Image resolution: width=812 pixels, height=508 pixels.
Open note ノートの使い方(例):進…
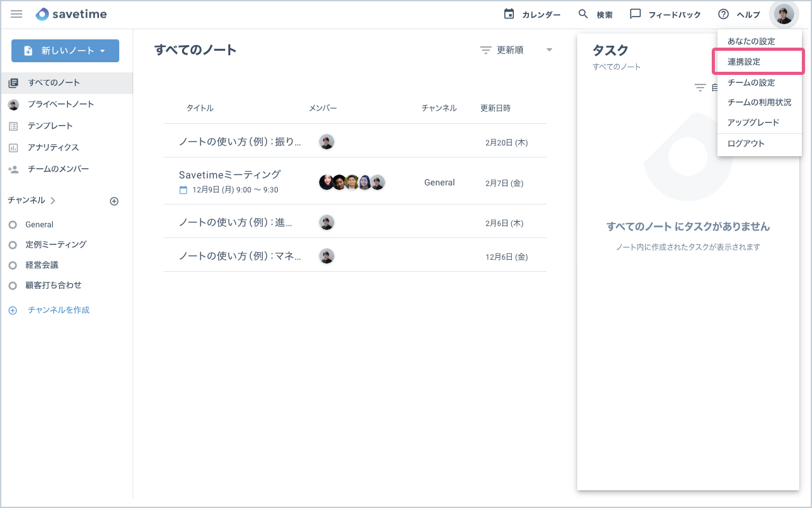[235, 222]
